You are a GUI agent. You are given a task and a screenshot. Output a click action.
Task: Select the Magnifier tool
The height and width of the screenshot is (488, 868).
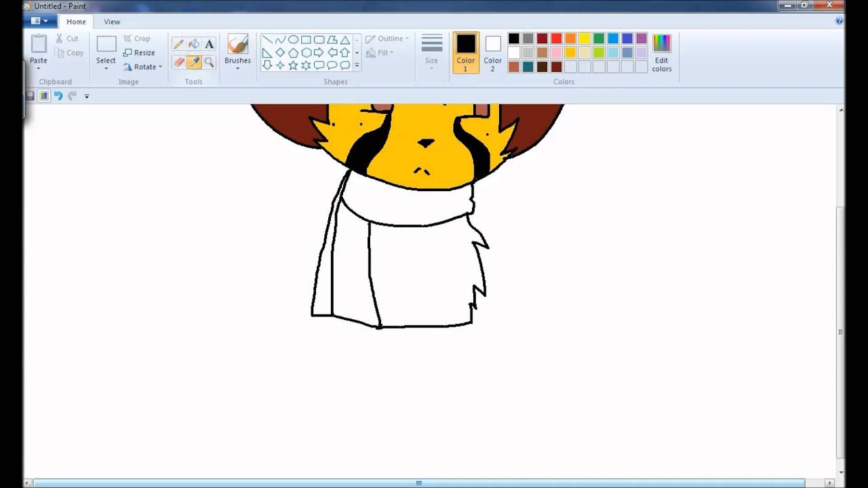[x=209, y=62]
